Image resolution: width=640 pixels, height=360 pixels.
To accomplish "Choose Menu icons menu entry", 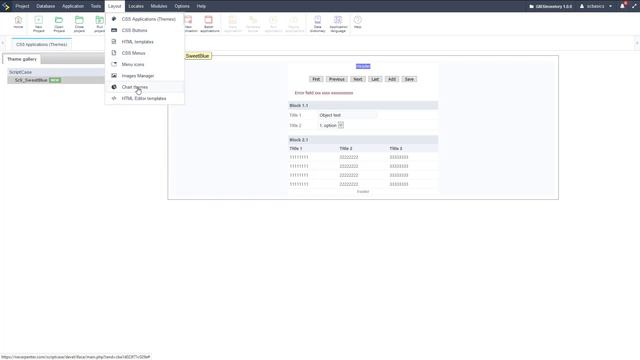I will [x=144, y=64].
